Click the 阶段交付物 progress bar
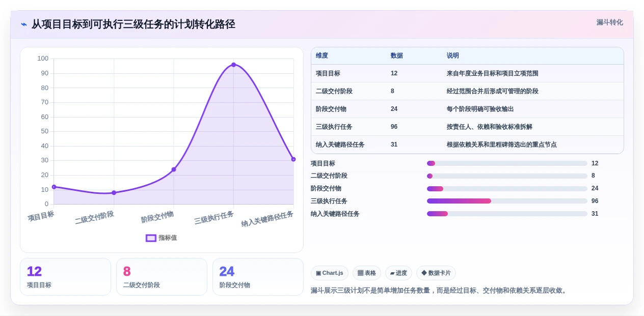The width and height of the screenshot is (644, 316). point(507,189)
